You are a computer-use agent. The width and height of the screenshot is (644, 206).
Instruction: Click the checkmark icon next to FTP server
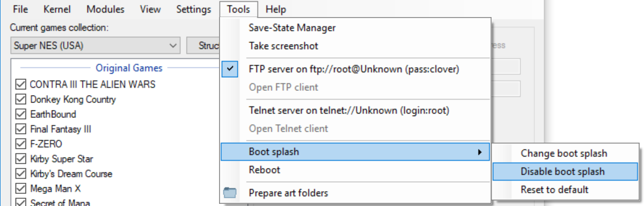(x=230, y=69)
